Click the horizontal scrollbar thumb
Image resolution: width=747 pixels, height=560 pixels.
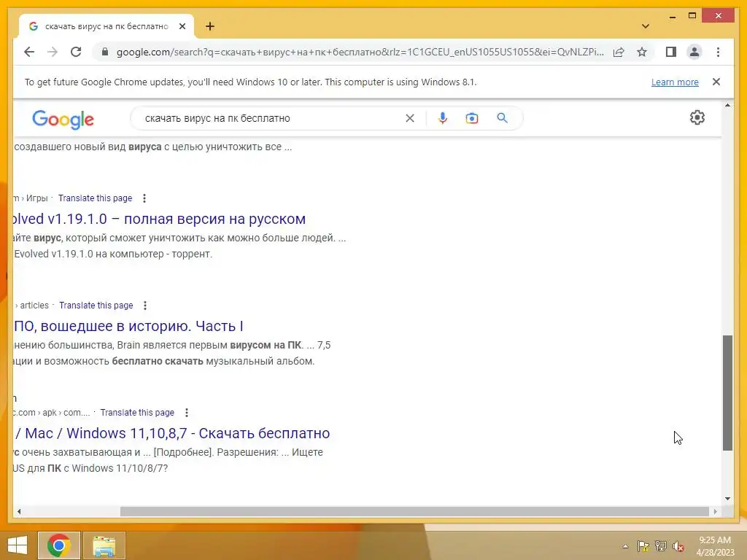414,511
